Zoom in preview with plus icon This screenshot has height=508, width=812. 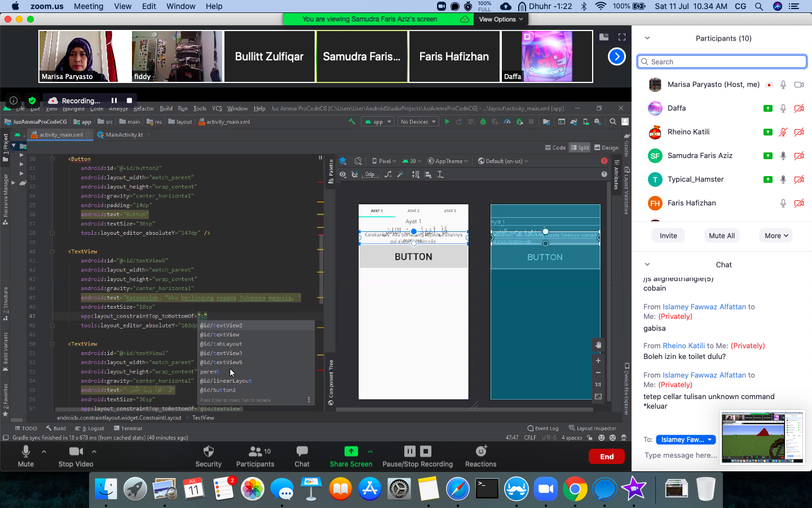click(598, 361)
